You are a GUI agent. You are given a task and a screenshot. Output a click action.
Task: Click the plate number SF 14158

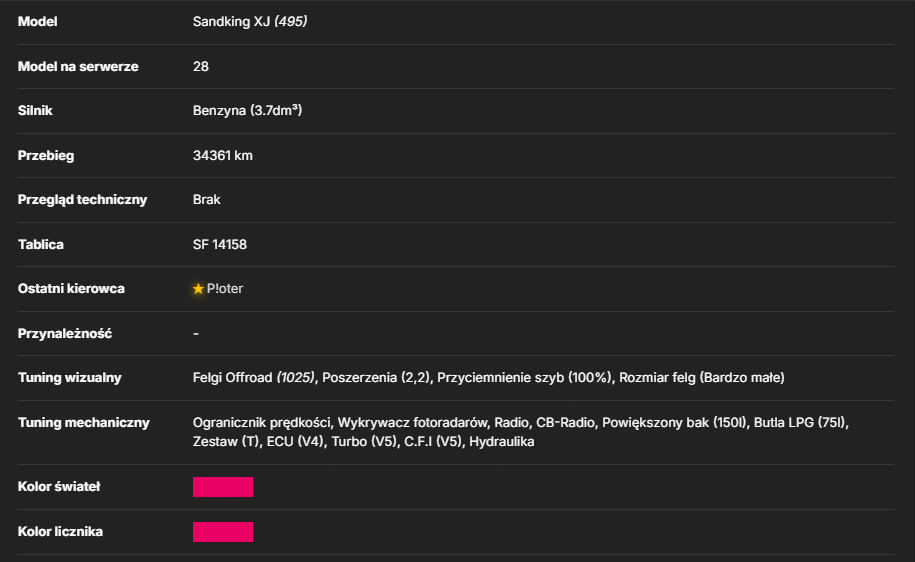[x=219, y=245]
